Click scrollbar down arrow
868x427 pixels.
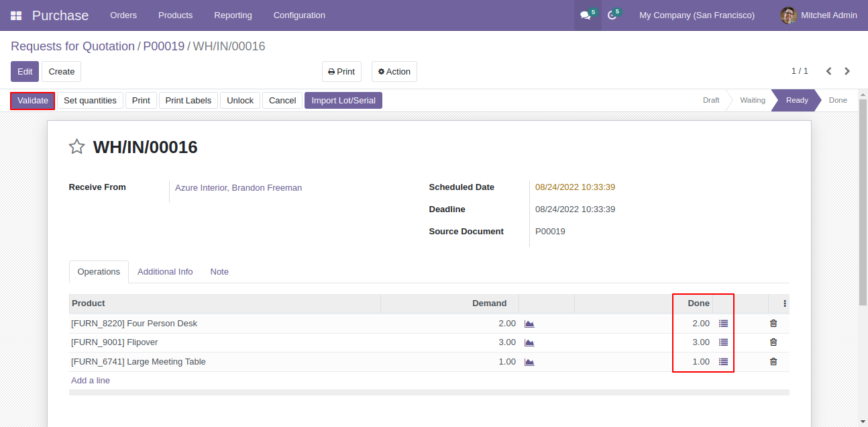(x=863, y=422)
